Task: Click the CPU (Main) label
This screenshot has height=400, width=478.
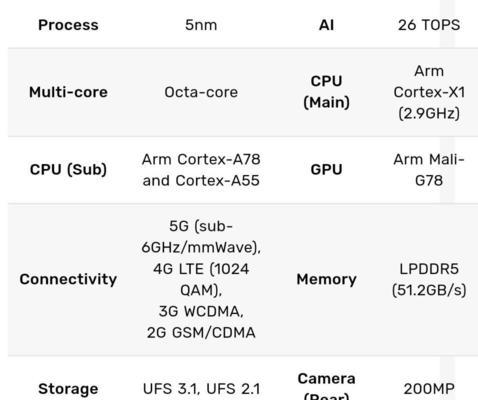Action: [x=326, y=92]
